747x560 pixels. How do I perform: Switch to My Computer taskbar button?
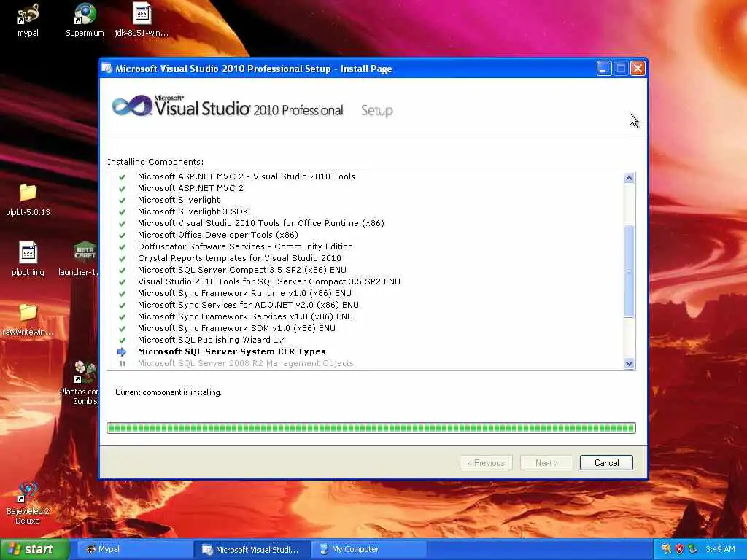point(368,549)
